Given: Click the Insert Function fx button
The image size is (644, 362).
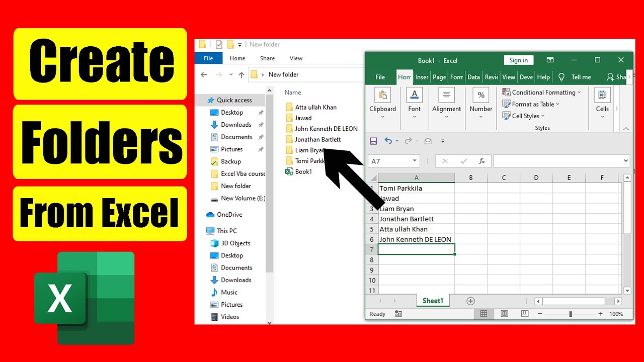Looking at the screenshot, I should point(481,161).
